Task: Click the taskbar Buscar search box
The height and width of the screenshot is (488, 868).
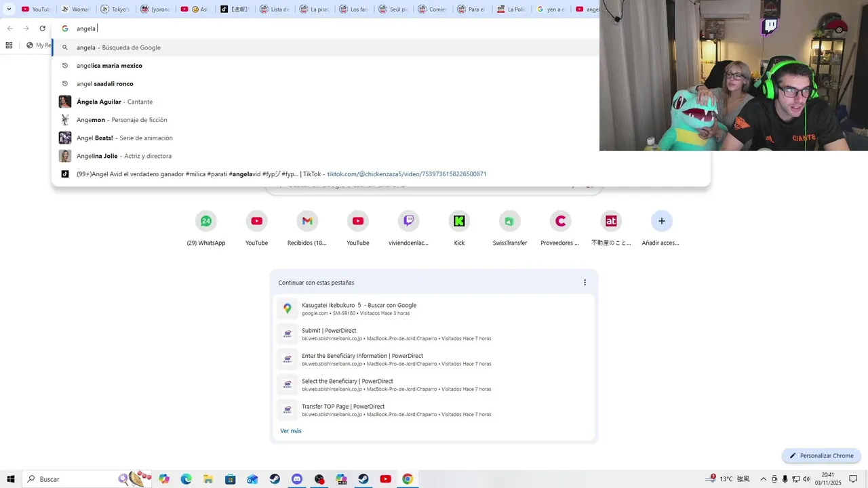Action: [x=88, y=479]
